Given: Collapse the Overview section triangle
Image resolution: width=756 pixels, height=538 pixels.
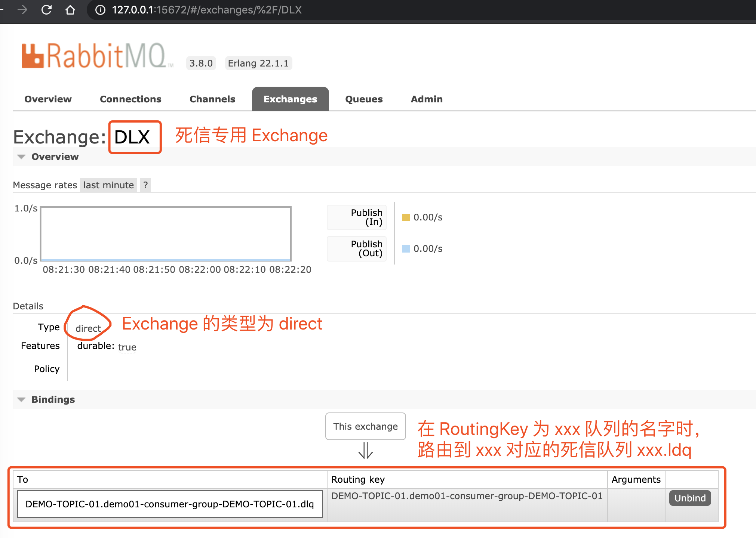Looking at the screenshot, I should tap(21, 157).
